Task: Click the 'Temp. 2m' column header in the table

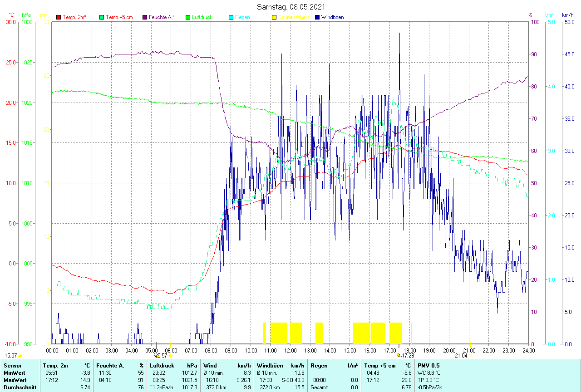Action: [x=55, y=365]
